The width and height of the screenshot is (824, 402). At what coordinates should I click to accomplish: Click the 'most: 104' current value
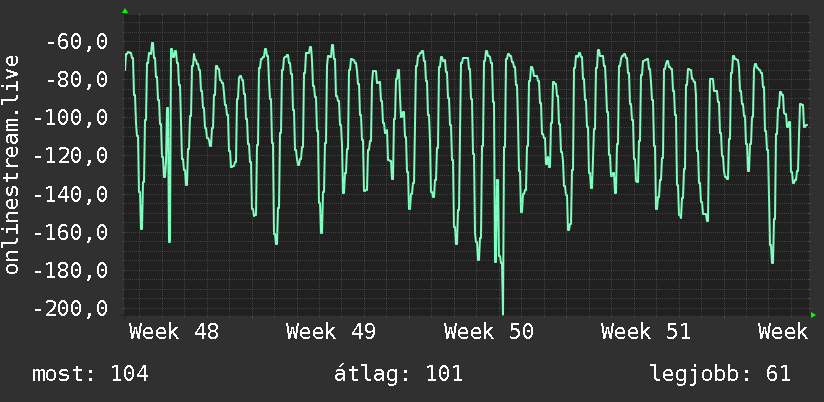tap(90, 374)
